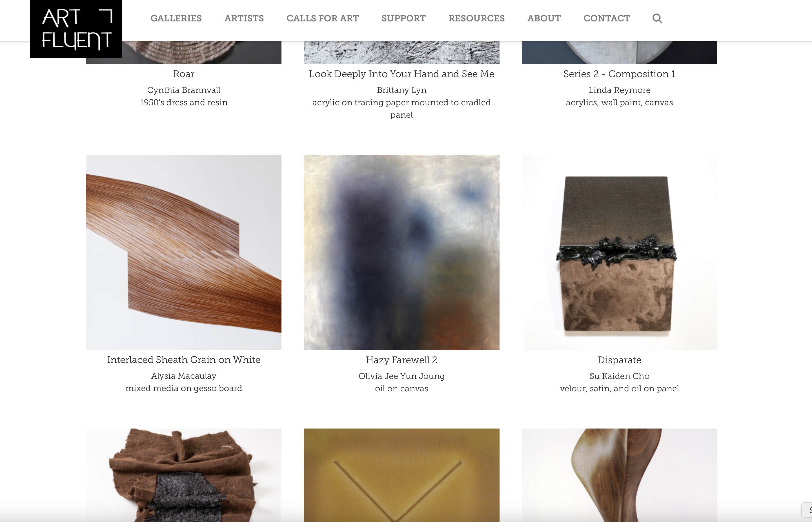812x522 pixels.
Task: Click the brown felt textile artwork image
Action: (184, 475)
